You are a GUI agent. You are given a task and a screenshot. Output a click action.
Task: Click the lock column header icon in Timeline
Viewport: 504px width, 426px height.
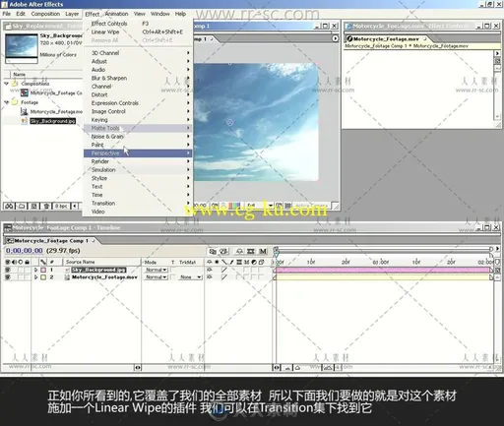[x=28, y=262]
